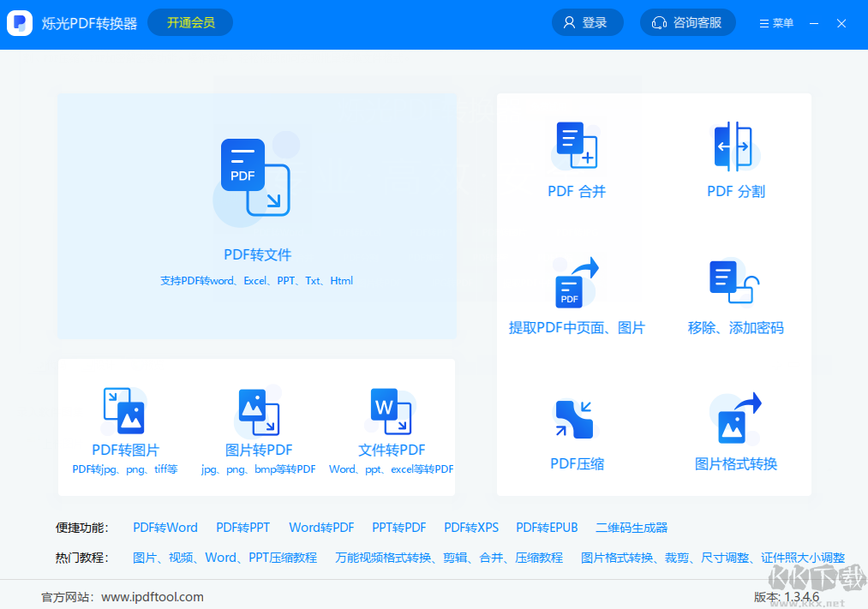Open the PDF转Word quick function
This screenshot has height=609, width=868.
165,528
